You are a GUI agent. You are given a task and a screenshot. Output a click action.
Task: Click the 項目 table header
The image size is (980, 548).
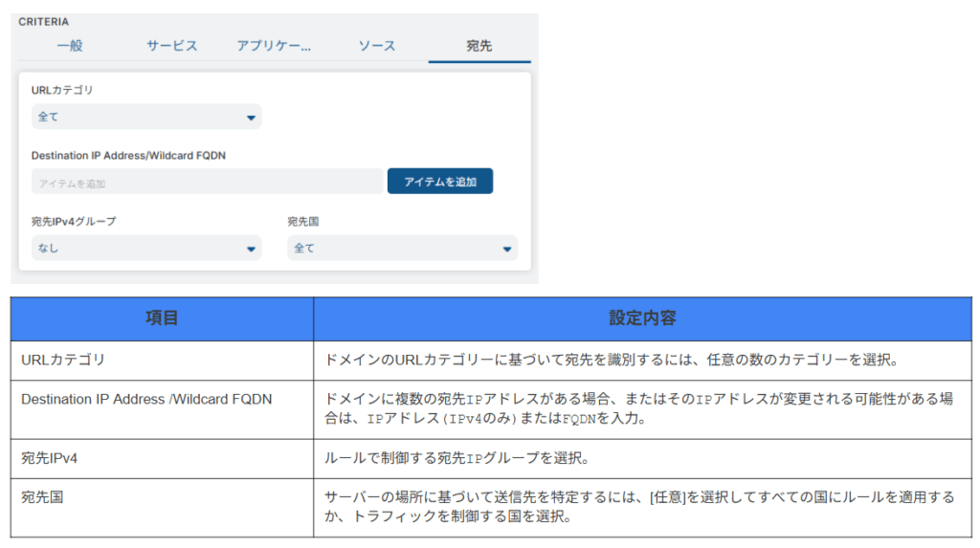click(x=162, y=318)
